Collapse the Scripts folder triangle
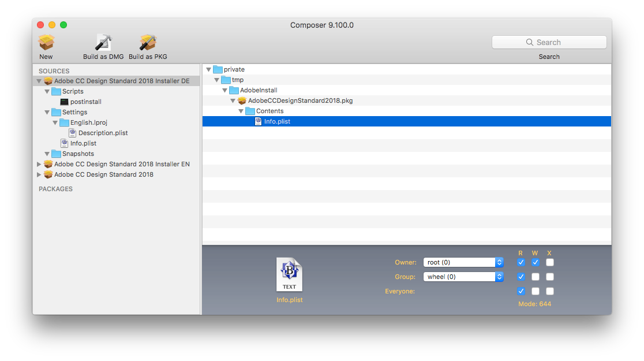 click(47, 91)
